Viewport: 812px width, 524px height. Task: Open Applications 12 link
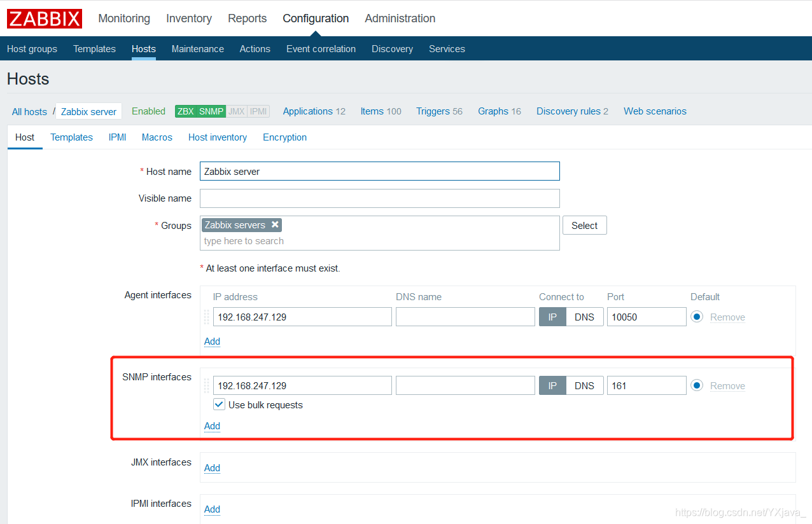pos(314,111)
